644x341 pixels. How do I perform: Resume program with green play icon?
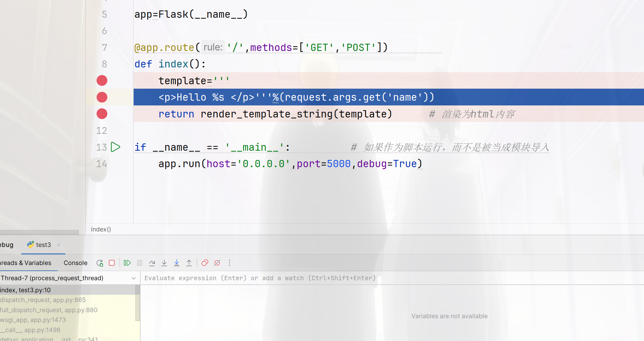pyautogui.click(x=127, y=263)
